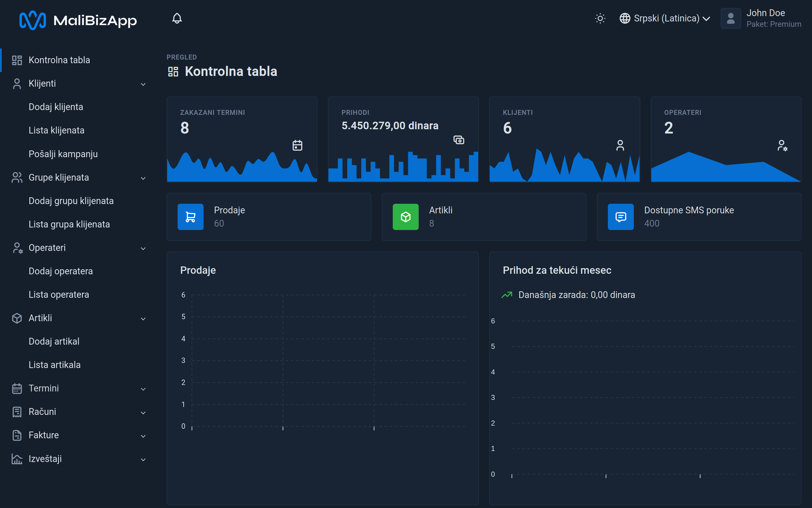Open Dodaj grupu klijenata
This screenshot has height=508, width=812.
tap(71, 201)
